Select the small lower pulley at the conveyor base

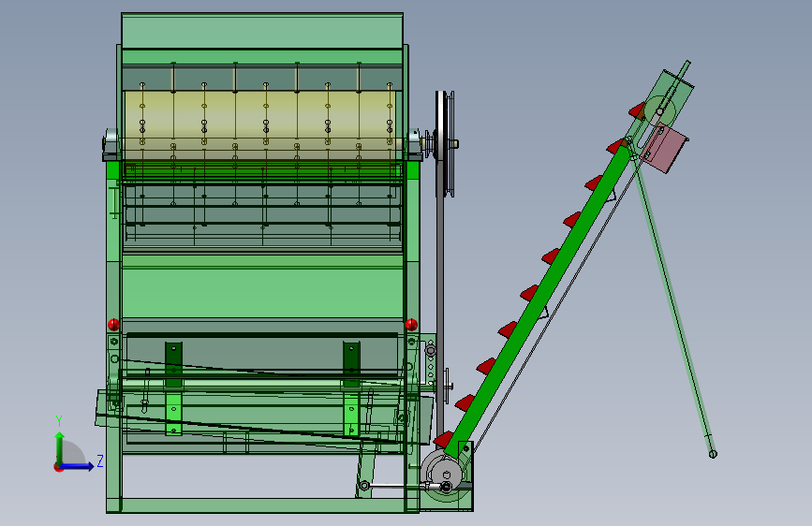coord(446,475)
